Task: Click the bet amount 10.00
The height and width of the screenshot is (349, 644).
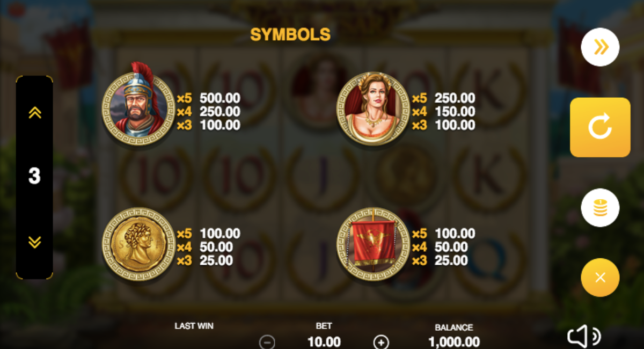Action: point(324,341)
